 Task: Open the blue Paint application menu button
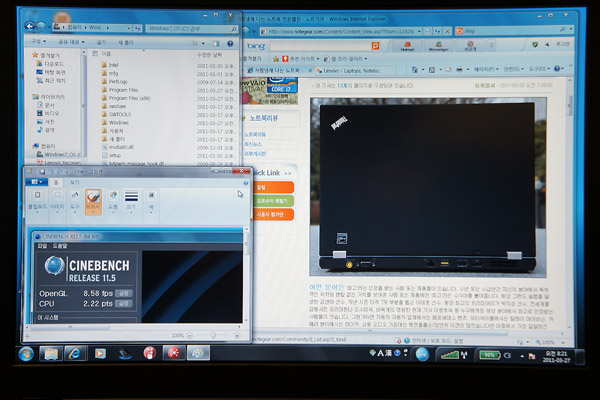[37, 182]
